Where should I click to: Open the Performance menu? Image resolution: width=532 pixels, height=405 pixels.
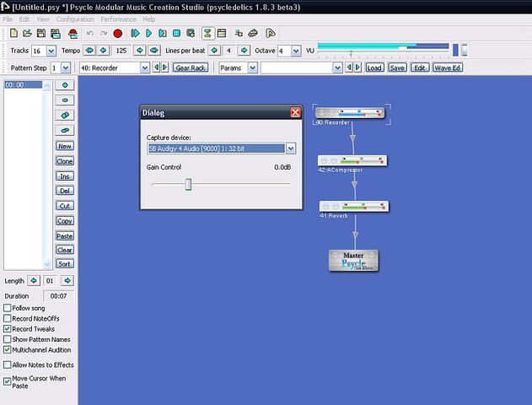tap(118, 19)
